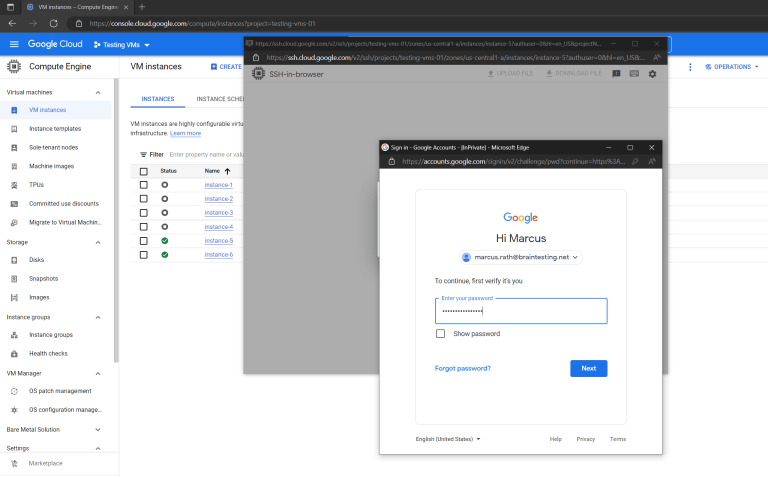The height and width of the screenshot is (477, 768).
Task: Click the Sole-tenant nodes sidebar icon
Action: [x=14, y=147]
